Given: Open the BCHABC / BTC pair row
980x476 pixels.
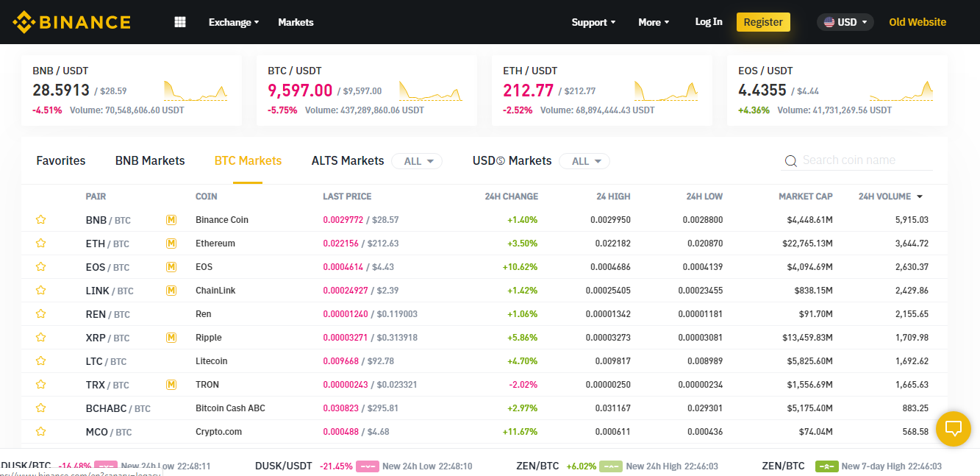Looking at the screenshot, I should 484,408.
